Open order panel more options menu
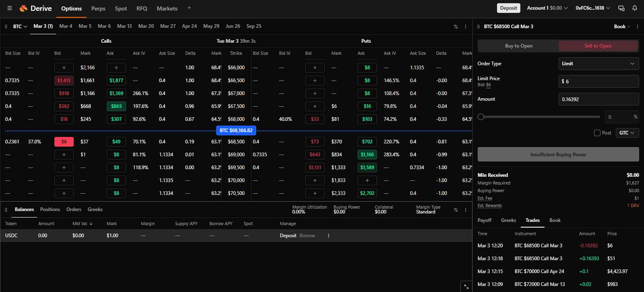This screenshot has height=292, width=644. [x=638, y=27]
